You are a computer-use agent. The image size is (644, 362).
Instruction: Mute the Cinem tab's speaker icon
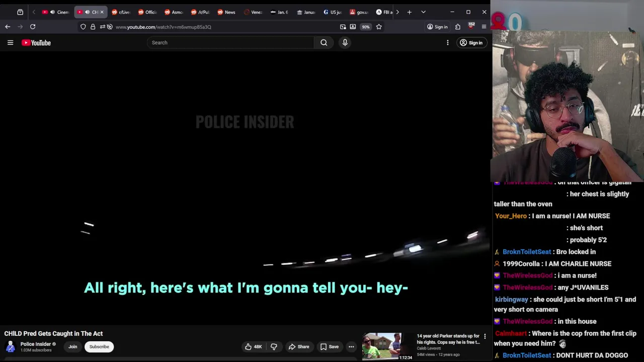52,12
